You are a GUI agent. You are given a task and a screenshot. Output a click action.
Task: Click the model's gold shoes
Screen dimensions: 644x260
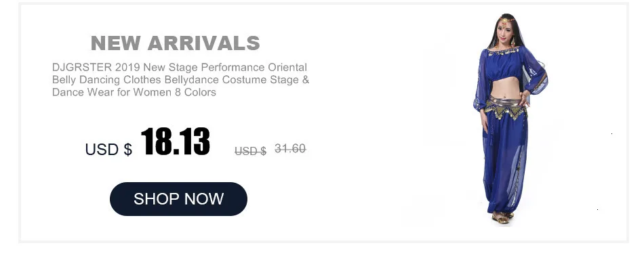point(502,218)
